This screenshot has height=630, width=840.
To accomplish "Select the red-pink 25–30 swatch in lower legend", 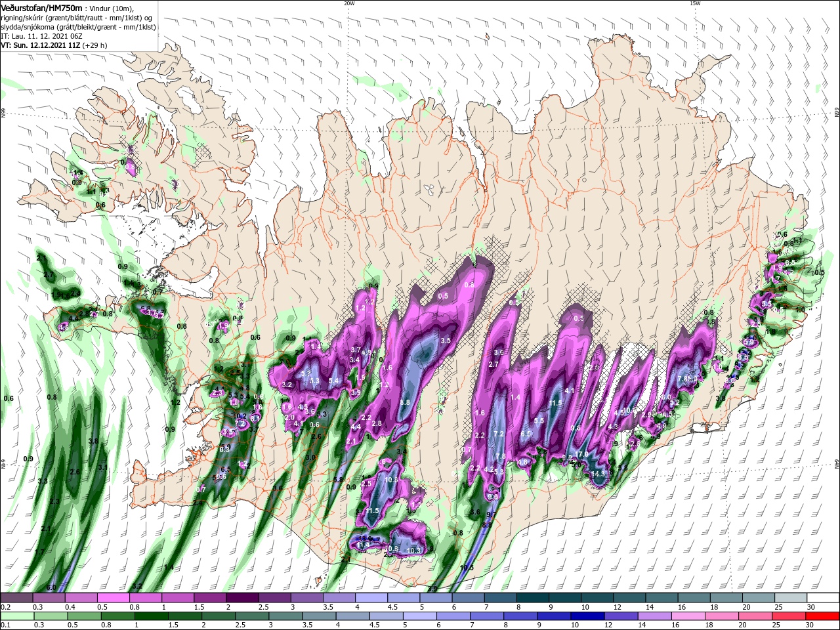I will [789, 616].
